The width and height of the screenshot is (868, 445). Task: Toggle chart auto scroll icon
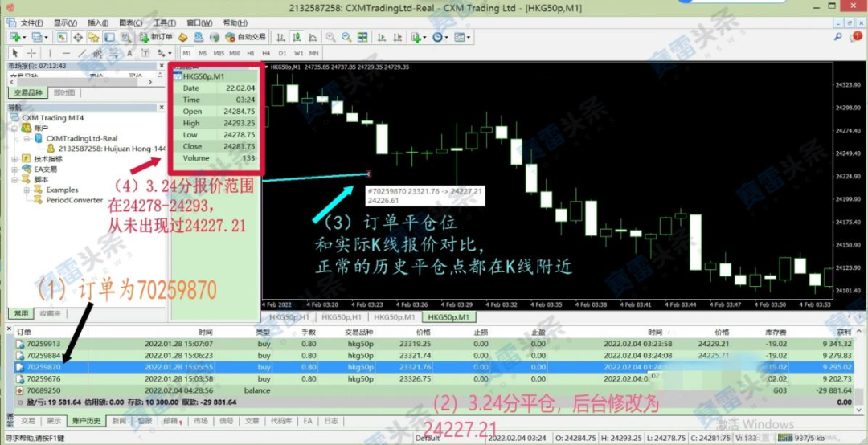(x=382, y=37)
